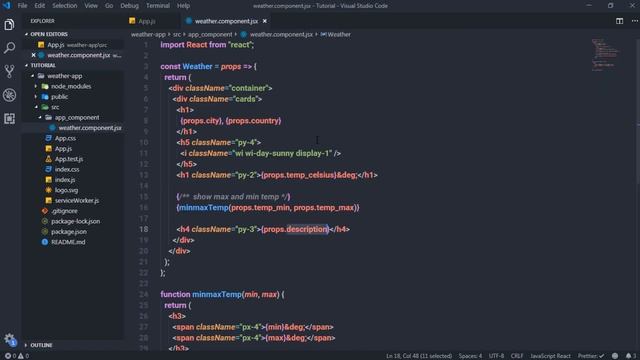The width and height of the screenshot is (640, 360).
Task: Open package.json in the file tree
Action: [73, 231]
